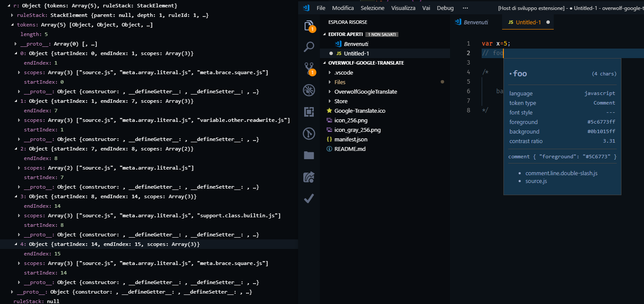The width and height of the screenshot is (644, 304).
Task: Switch to the Untitled-1 editor tab
Action: pyautogui.click(x=528, y=22)
